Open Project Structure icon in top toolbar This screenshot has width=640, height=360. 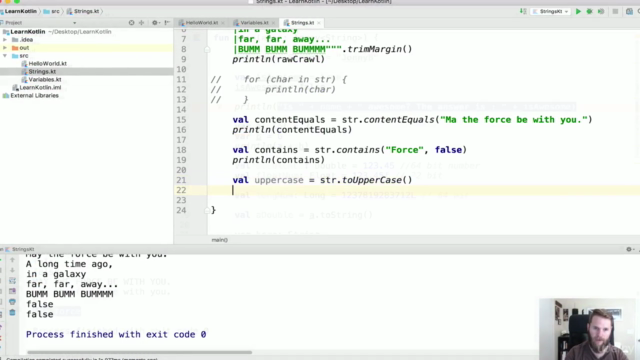pyautogui.click(x=629, y=12)
